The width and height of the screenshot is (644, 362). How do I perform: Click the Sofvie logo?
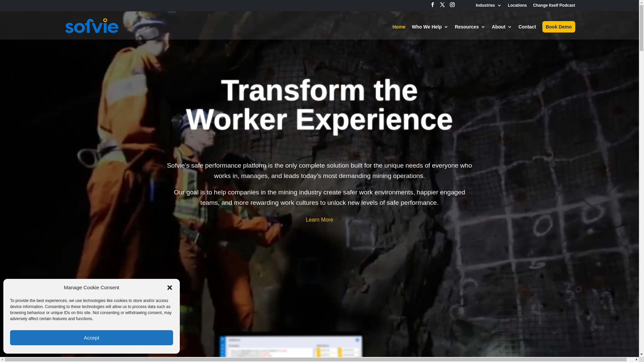point(92,26)
